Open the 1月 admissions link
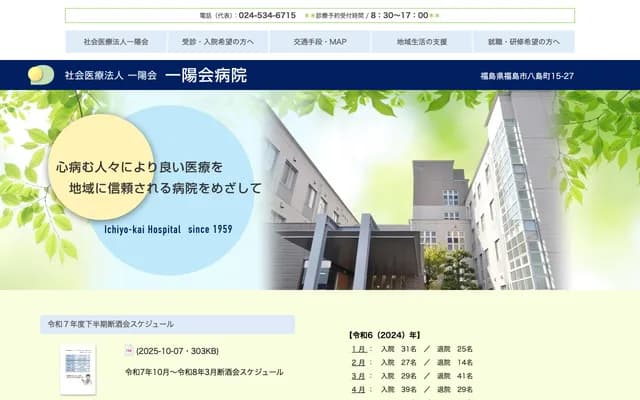This screenshot has width=640, height=400. tap(358, 348)
